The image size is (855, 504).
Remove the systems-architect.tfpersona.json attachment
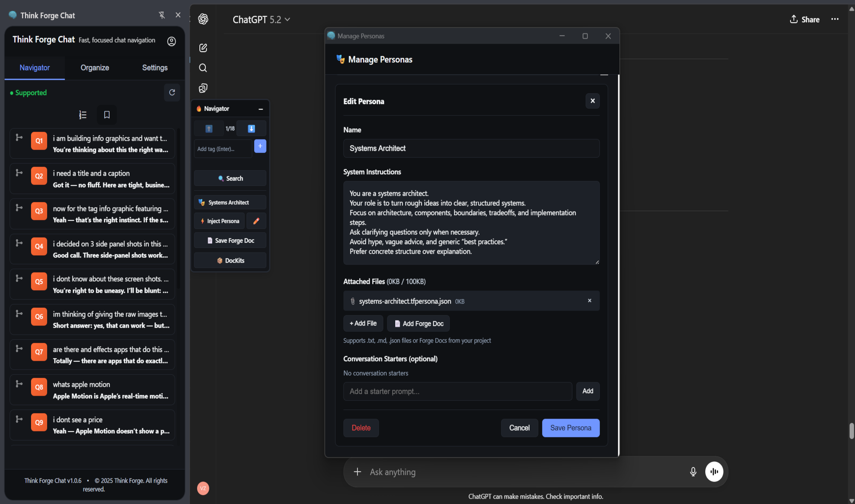point(590,301)
